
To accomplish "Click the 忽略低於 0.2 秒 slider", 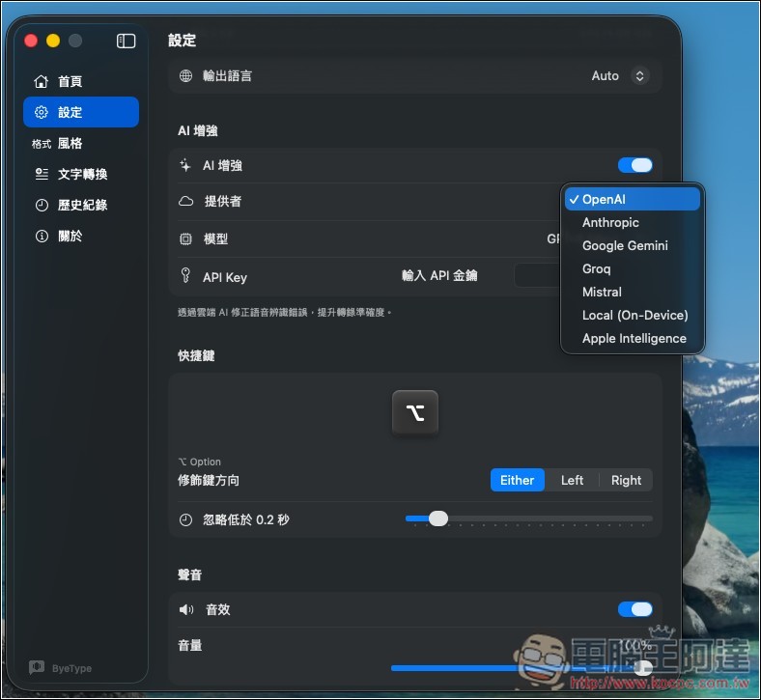I will click(529, 518).
